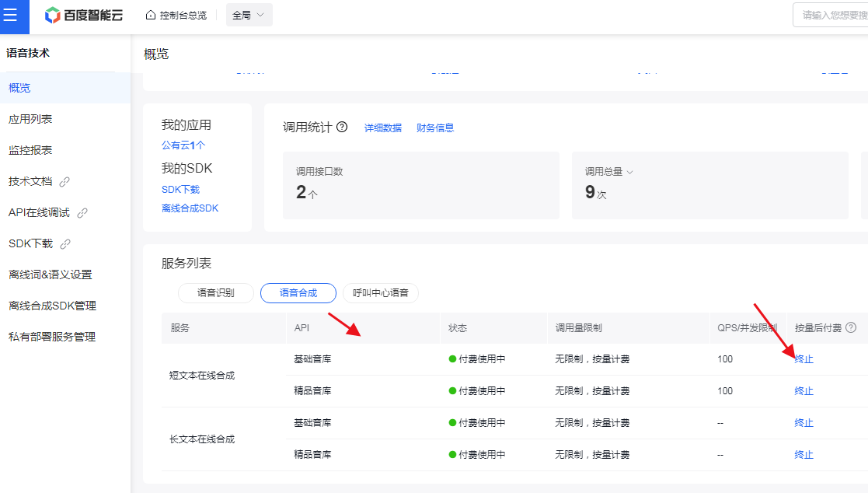Click the 控制台总览 link

pos(183,16)
